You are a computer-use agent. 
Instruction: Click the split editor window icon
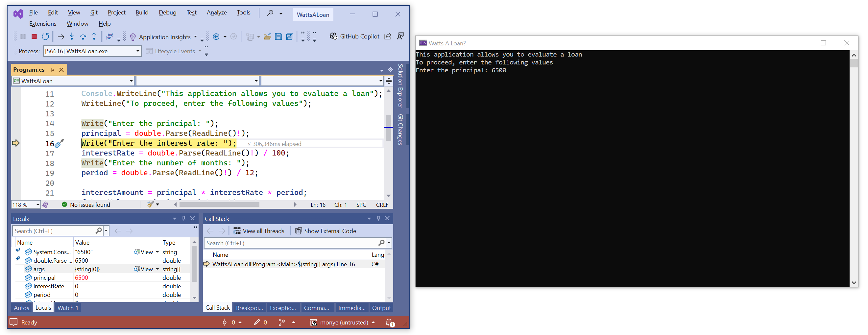pos(389,81)
